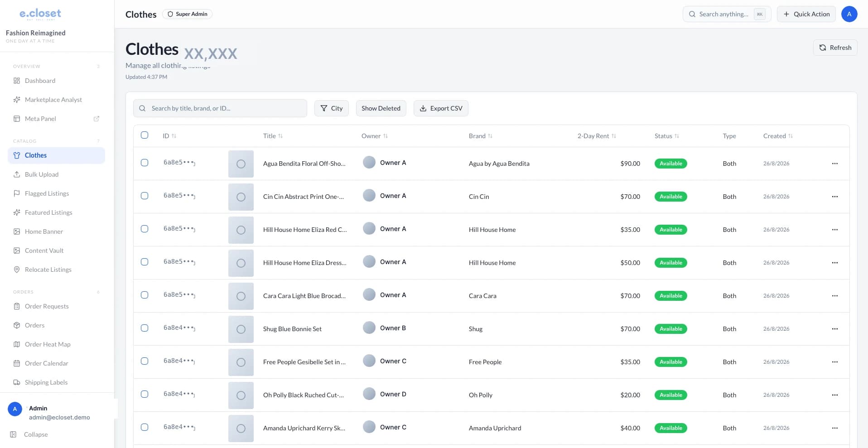
Task: Copy ID icon on Shug Blue Bonnie row
Action: coord(193,329)
